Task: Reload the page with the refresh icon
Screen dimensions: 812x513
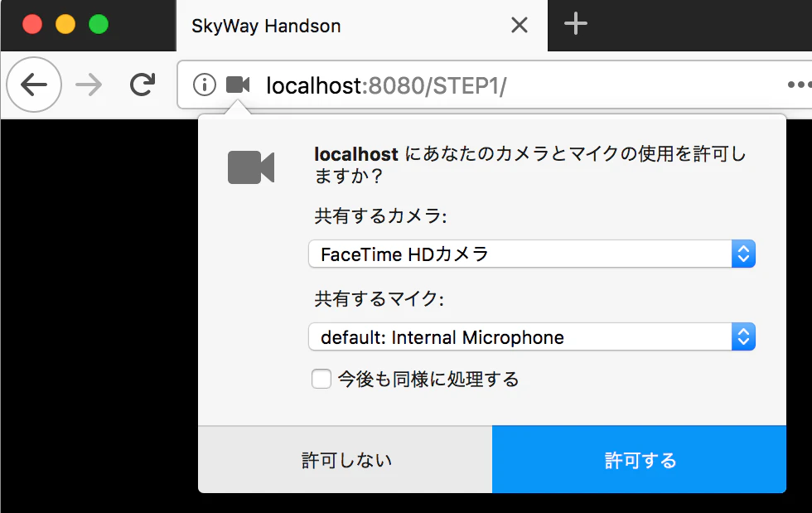Action: [143, 85]
